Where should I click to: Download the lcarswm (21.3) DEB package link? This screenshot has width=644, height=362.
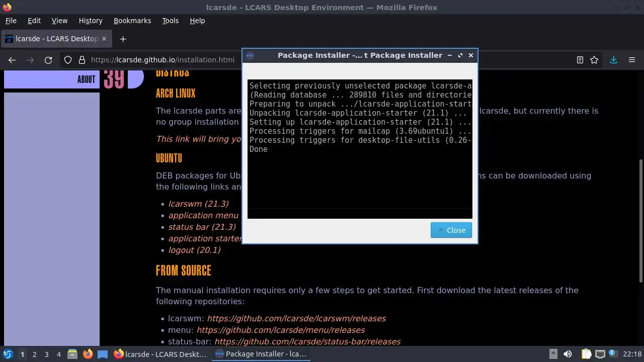[x=198, y=204]
